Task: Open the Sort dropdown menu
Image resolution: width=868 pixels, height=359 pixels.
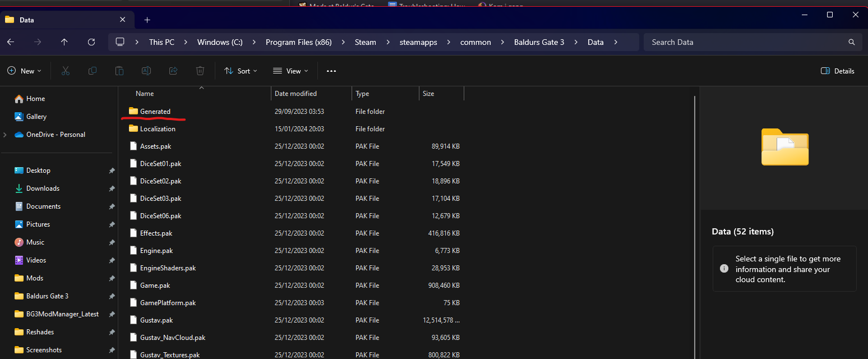Action: coord(241,71)
